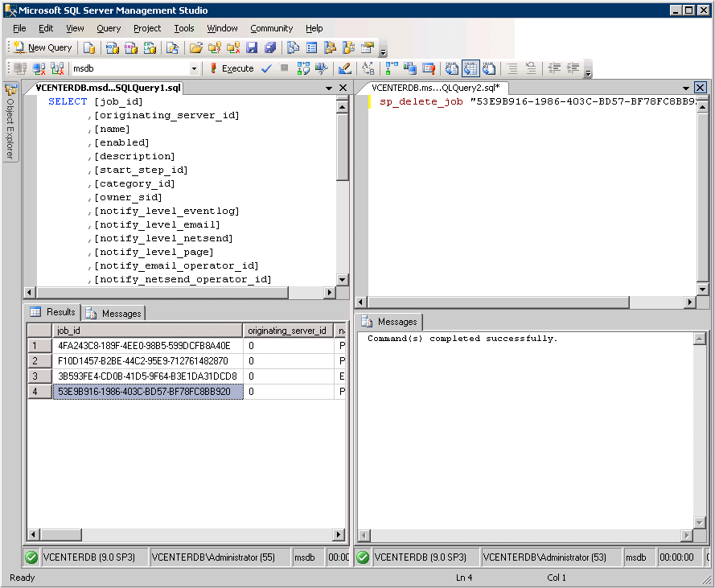Click the left query editor vertical scrollbar thumb

(x=343, y=147)
